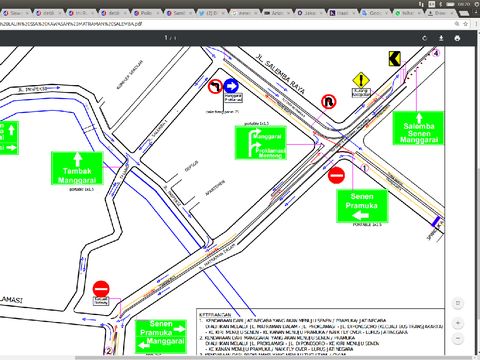Click the green "Salemba Senen Manggarai" sign
Image resolution: width=480 pixels, height=360 pixels.
coord(419,128)
